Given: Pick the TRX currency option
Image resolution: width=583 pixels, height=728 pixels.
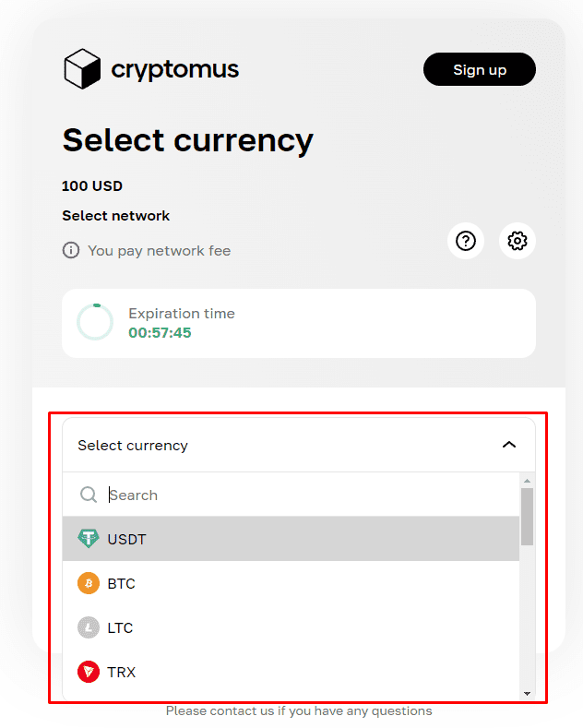Looking at the screenshot, I should click(122, 672).
